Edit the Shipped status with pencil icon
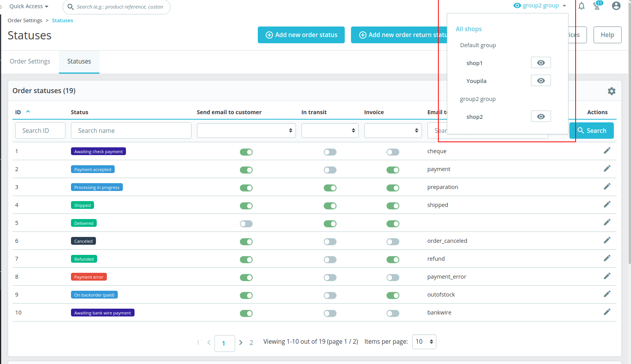Viewport: 631px width, 364px height. tap(607, 204)
